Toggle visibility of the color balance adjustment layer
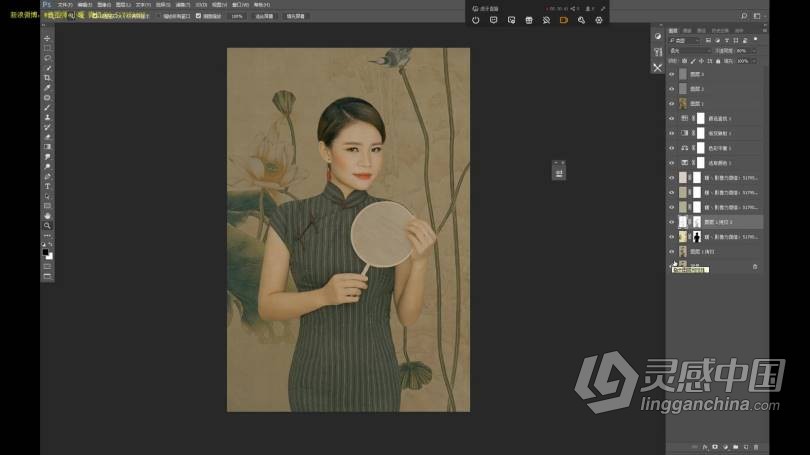 point(672,148)
